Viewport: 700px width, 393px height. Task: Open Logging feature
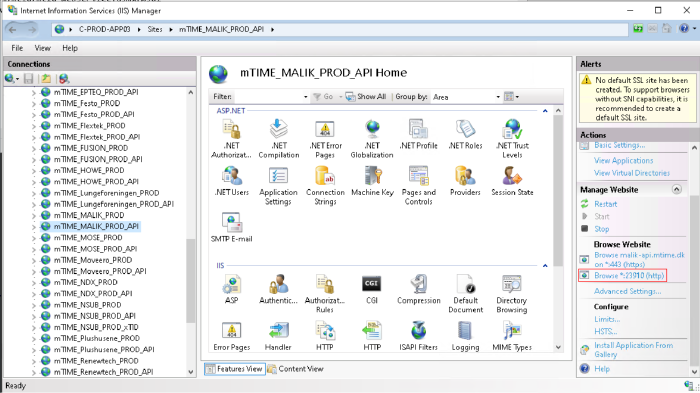click(x=465, y=336)
